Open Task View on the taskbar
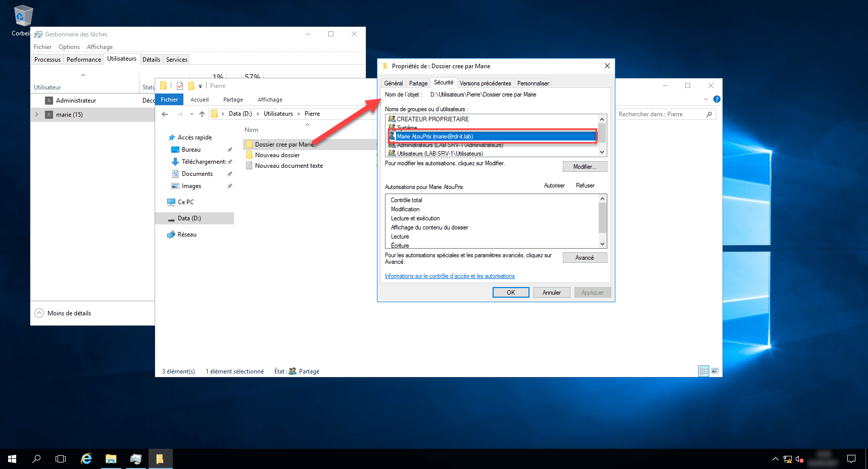This screenshot has width=868, height=469. (x=61, y=459)
